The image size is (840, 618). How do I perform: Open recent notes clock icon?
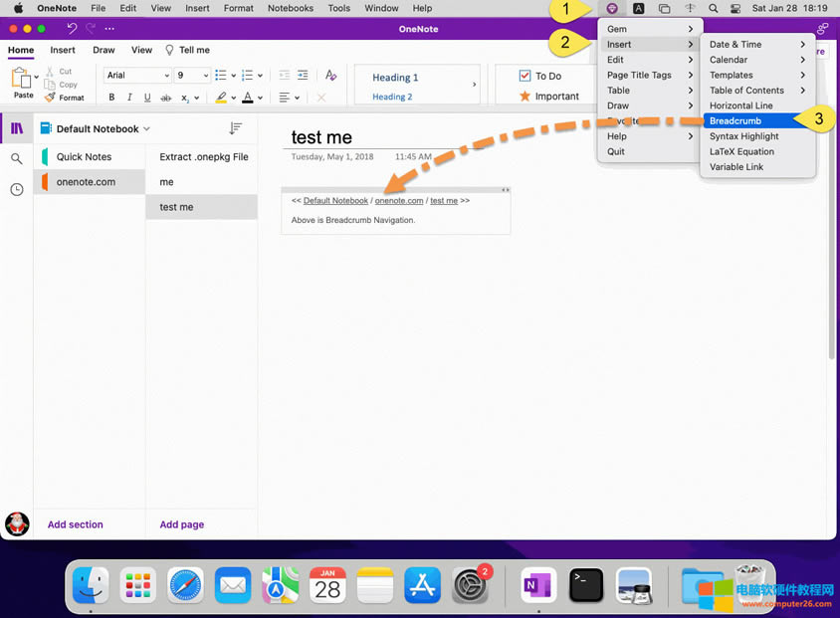(17, 189)
